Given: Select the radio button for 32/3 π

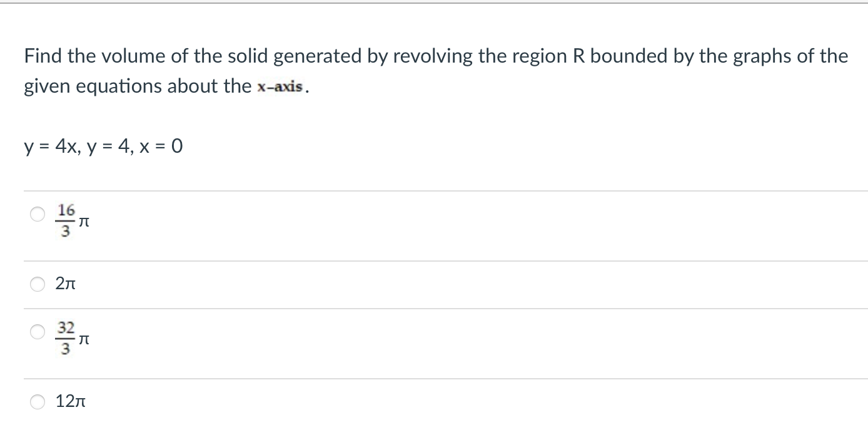Looking at the screenshot, I should (x=38, y=332).
